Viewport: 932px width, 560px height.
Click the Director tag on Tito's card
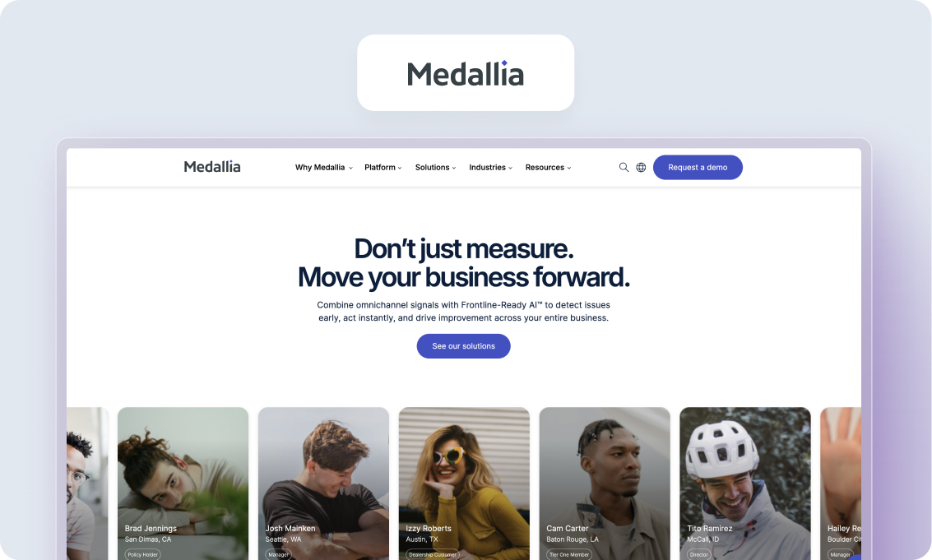(x=699, y=554)
